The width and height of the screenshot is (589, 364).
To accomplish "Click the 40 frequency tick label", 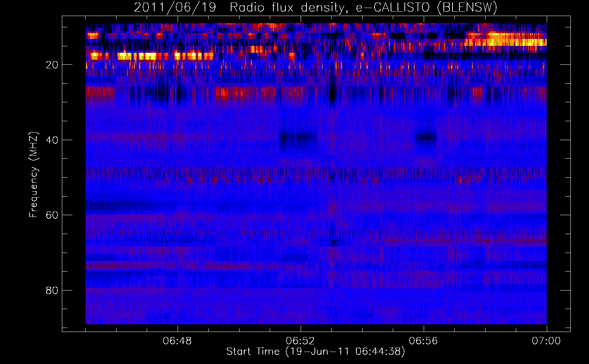I will tap(52, 140).
